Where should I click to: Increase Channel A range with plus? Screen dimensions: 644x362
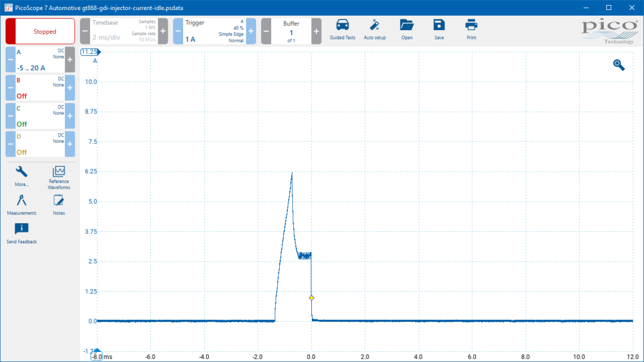[70, 60]
